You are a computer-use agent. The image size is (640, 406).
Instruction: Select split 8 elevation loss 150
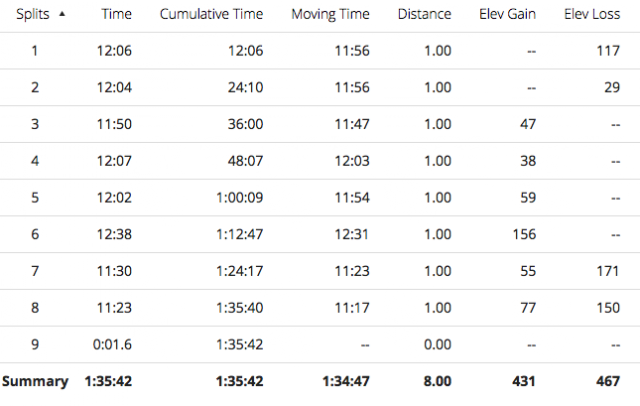[x=608, y=308]
